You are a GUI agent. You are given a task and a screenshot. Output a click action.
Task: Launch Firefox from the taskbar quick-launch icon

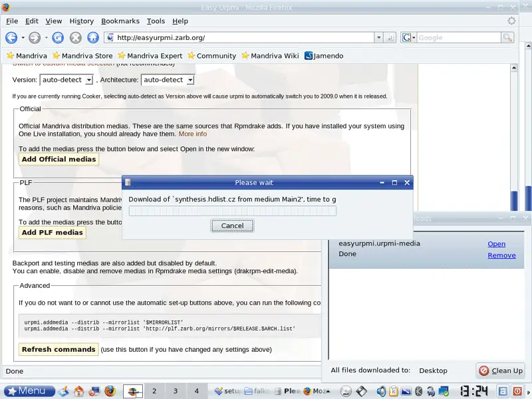[110, 391]
